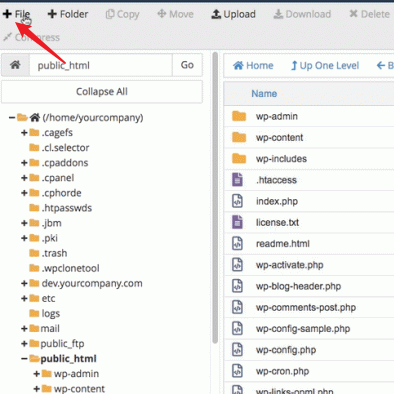Select .trash folder in the tree

coord(54,253)
